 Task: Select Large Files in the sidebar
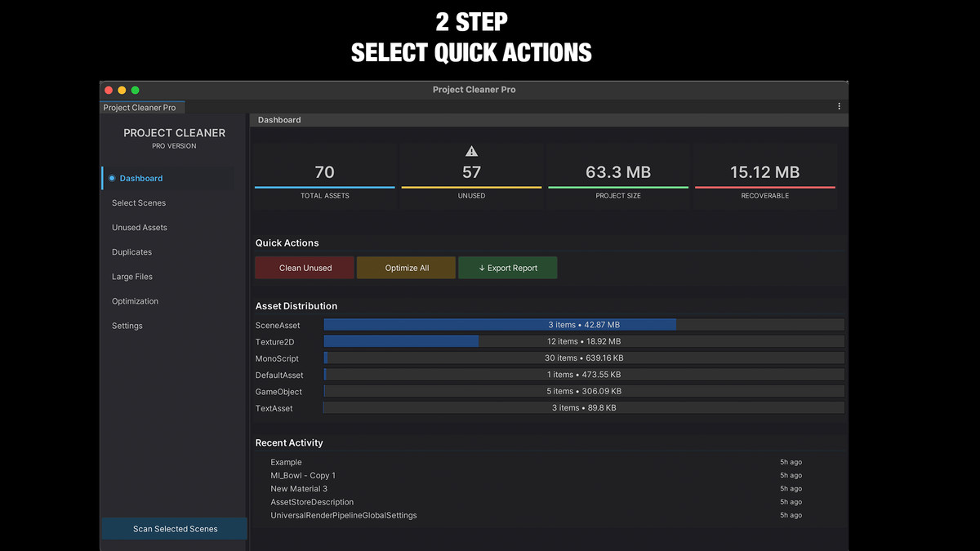click(x=131, y=276)
